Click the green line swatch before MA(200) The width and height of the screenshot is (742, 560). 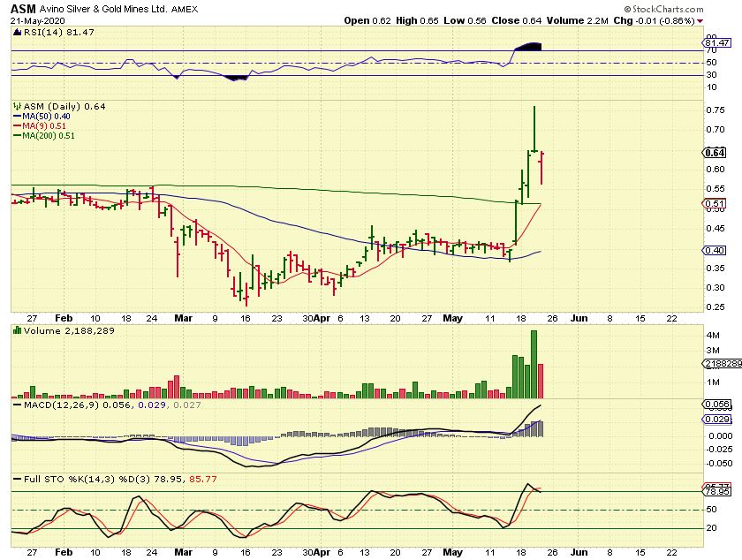click(17, 136)
